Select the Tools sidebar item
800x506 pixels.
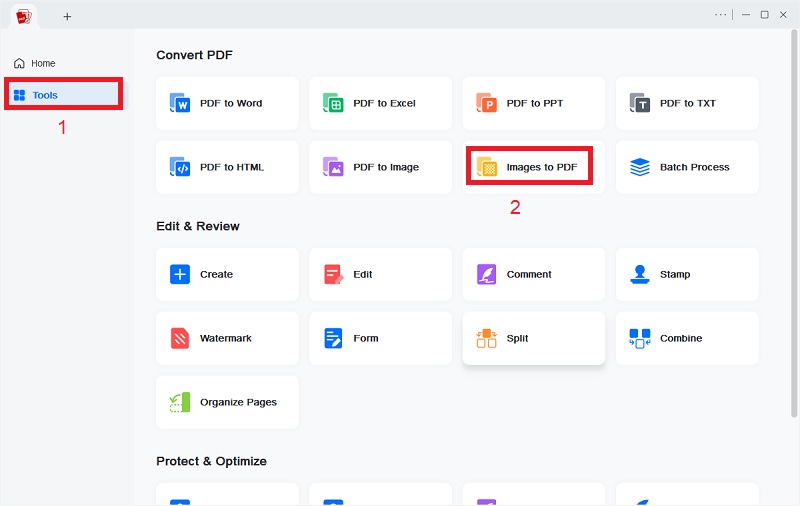[64, 95]
